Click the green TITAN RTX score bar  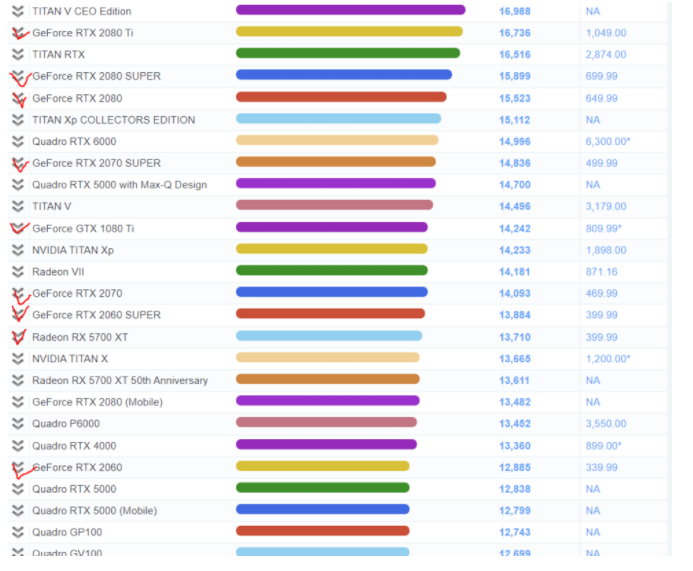(348, 53)
